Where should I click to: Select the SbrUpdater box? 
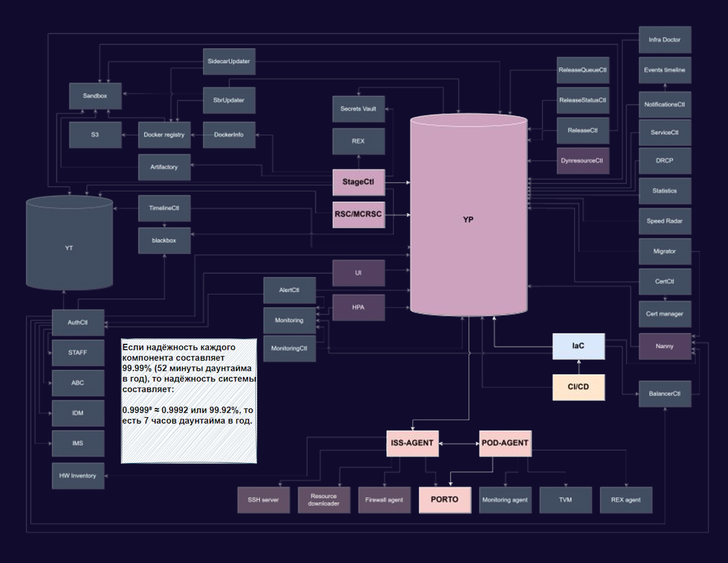[x=229, y=100]
